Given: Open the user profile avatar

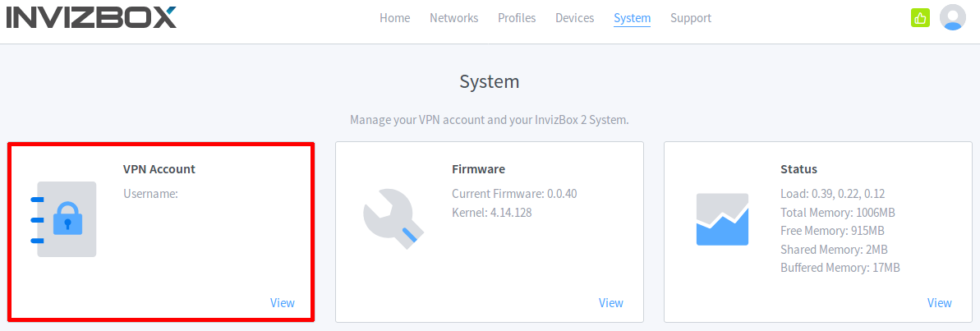Looking at the screenshot, I should pos(953,17).
